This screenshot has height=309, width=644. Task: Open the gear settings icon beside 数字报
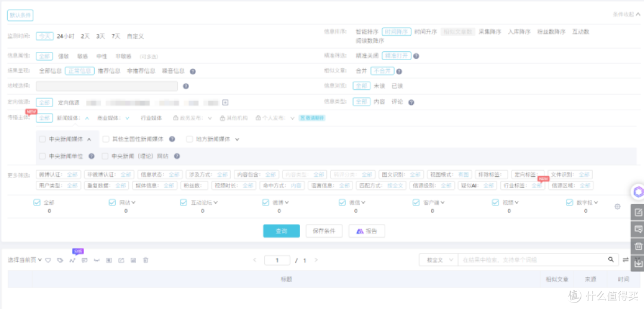[617, 207]
